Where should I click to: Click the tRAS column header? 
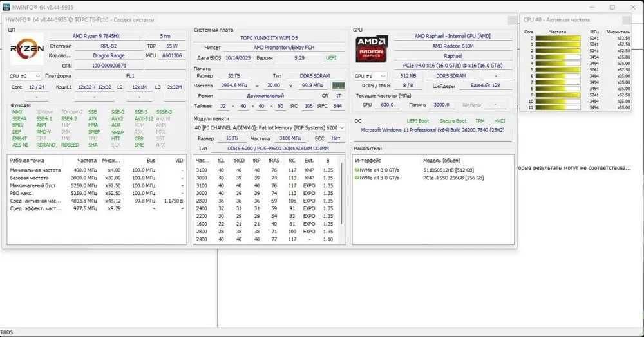(x=274, y=161)
